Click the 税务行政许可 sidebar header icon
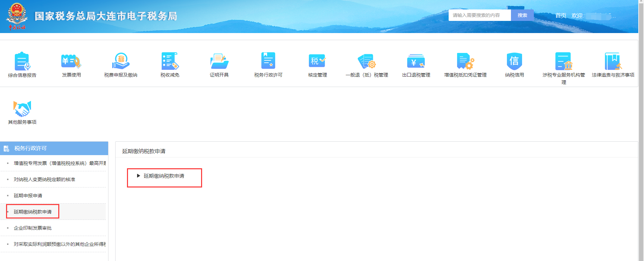This screenshot has height=261, width=644. click(x=6, y=148)
